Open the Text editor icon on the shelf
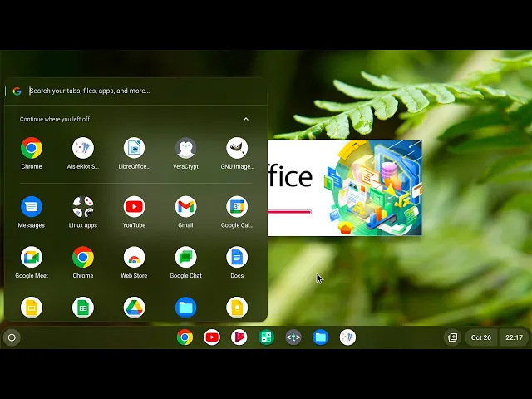This screenshot has height=399, width=532. click(293, 337)
